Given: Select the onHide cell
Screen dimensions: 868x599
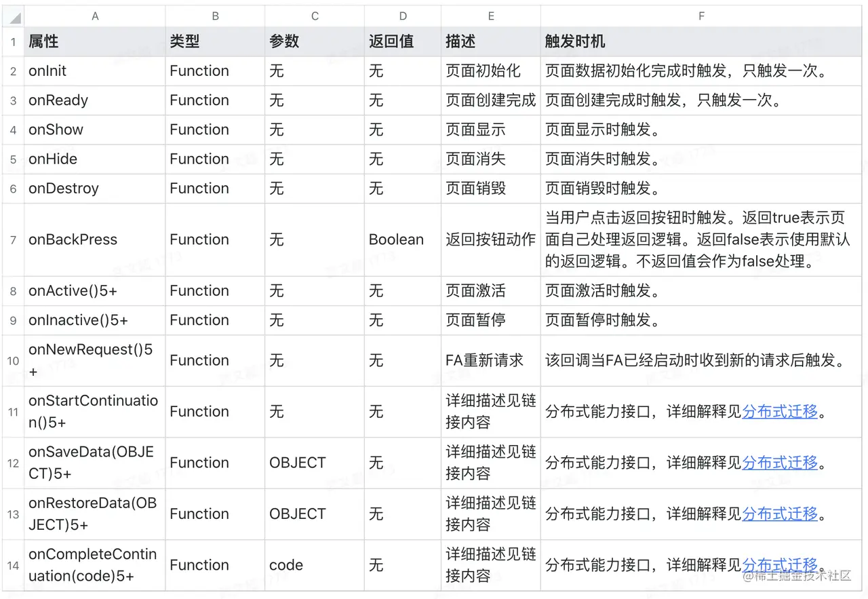Looking at the screenshot, I should click(95, 159).
